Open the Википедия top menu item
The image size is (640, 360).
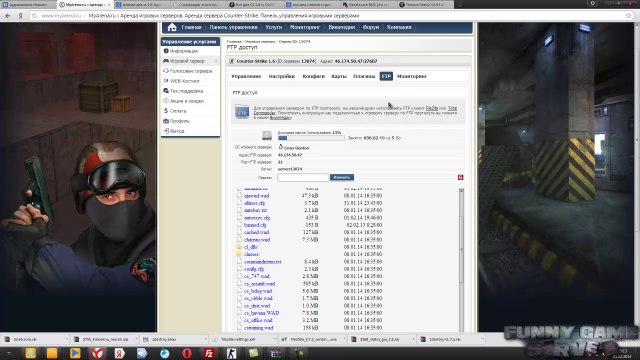coord(342,27)
